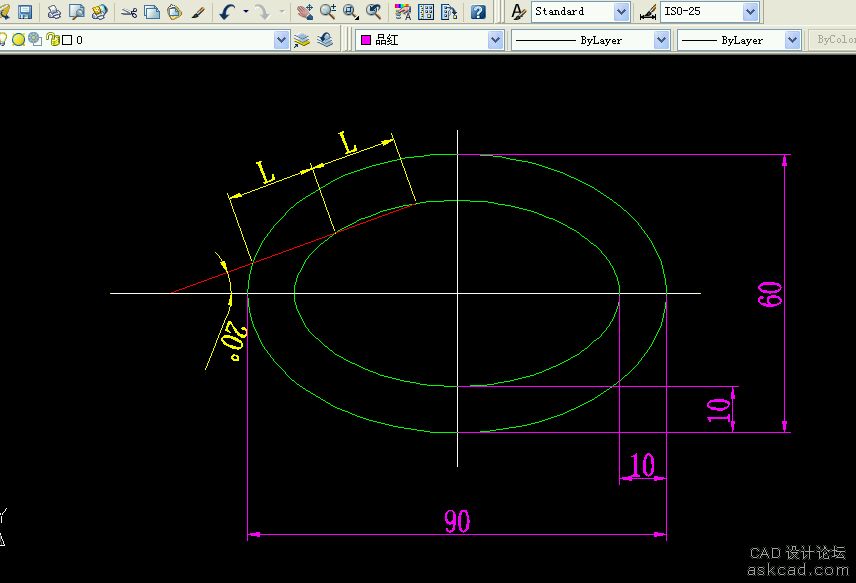The width and height of the screenshot is (856, 583).
Task: Expand the Redo history arrow
Action: tap(282, 11)
